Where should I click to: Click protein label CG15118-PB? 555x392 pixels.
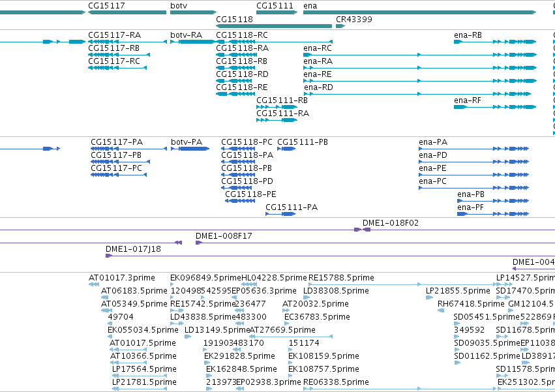(247, 168)
